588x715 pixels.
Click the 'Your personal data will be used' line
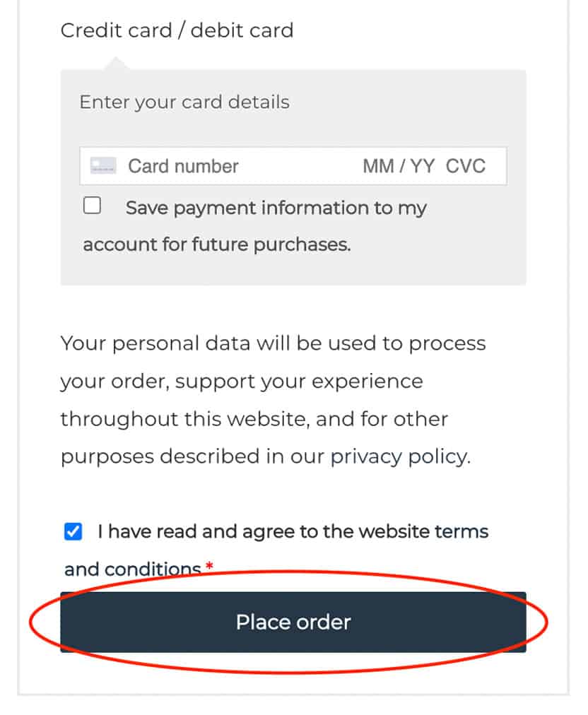[x=274, y=344]
